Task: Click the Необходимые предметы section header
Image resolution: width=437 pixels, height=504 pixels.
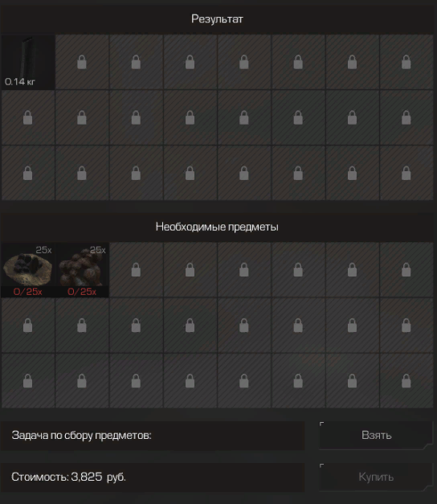Action: [x=217, y=227]
